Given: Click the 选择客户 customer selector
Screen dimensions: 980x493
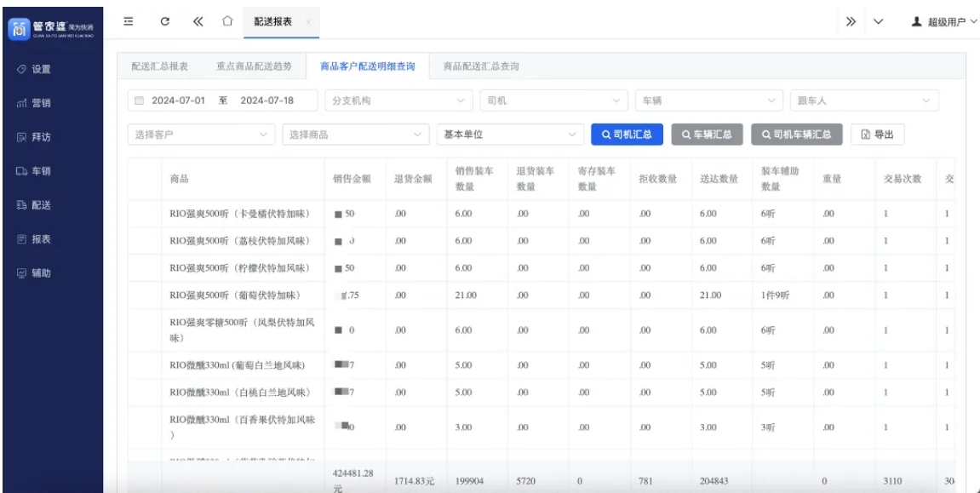Looking at the screenshot, I should [x=200, y=135].
